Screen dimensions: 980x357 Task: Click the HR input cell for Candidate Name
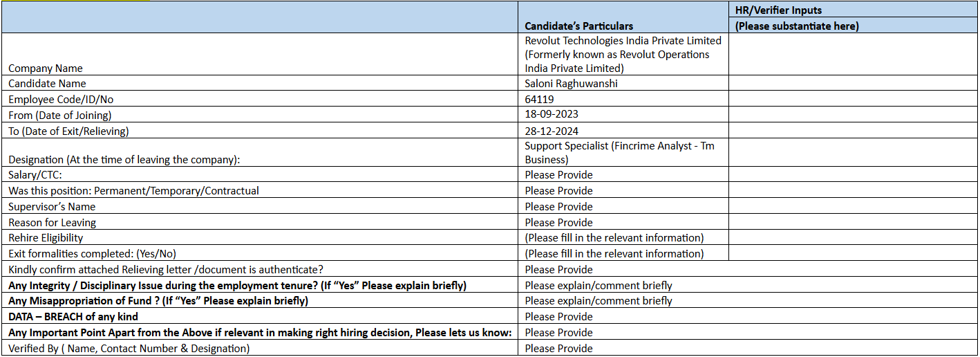coord(853,84)
